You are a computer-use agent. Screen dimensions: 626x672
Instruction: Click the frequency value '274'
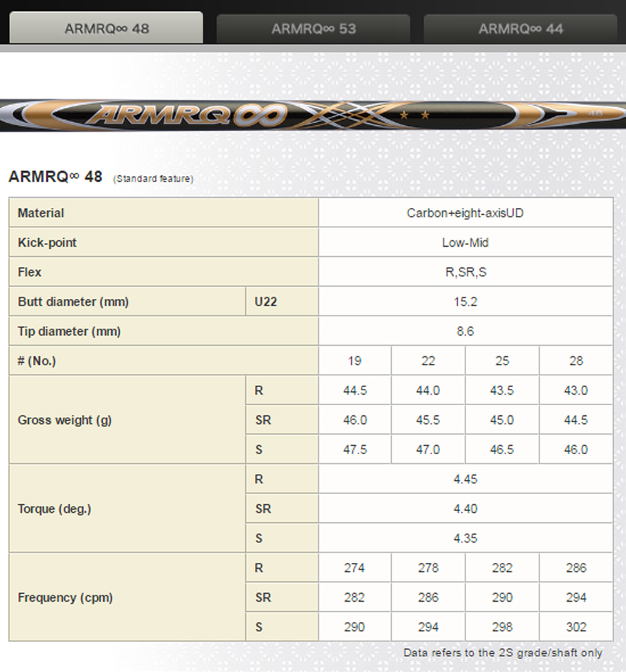(x=355, y=568)
